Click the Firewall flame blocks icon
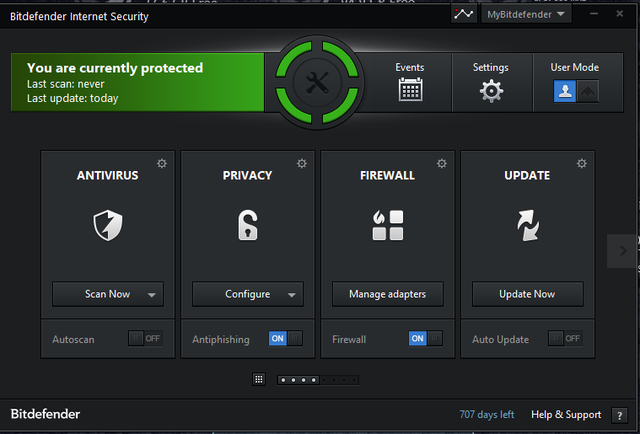Image resolution: width=640 pixels, height=434 pixels. tap(387, 225)
